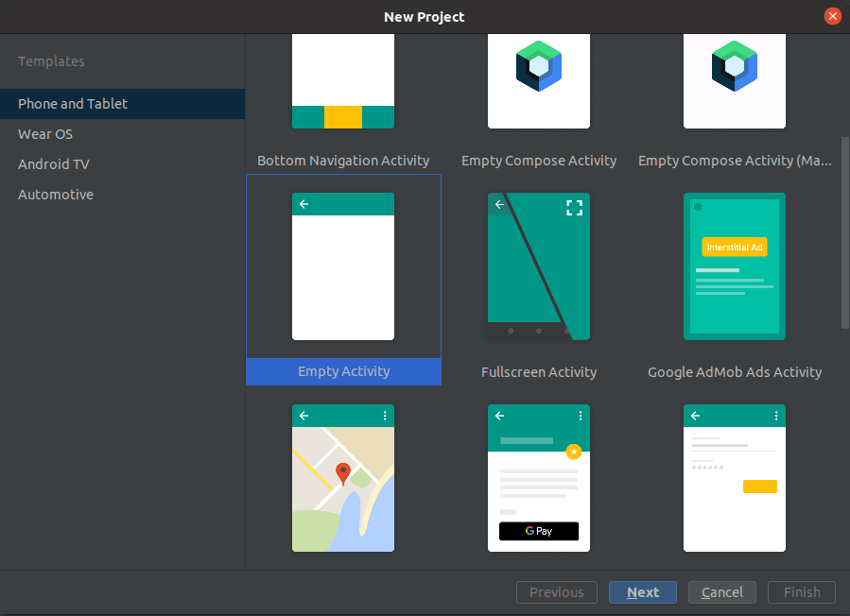
Task: Choose the Fullscreen Activity template icon
Action: (x=539, y=266)
